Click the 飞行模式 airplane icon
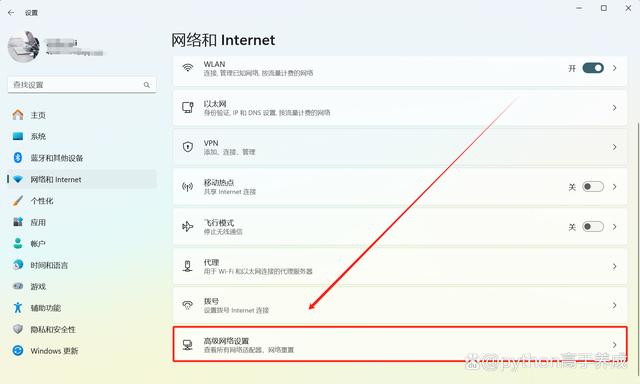 tap(188, 226)
